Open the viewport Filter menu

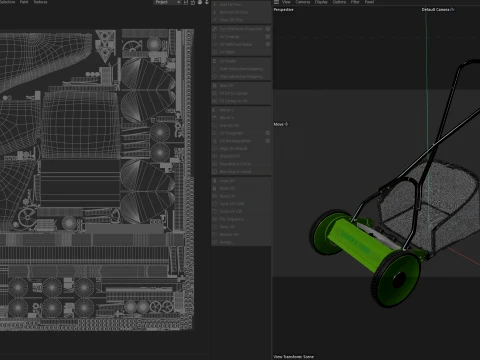click(x=355, y=2)
